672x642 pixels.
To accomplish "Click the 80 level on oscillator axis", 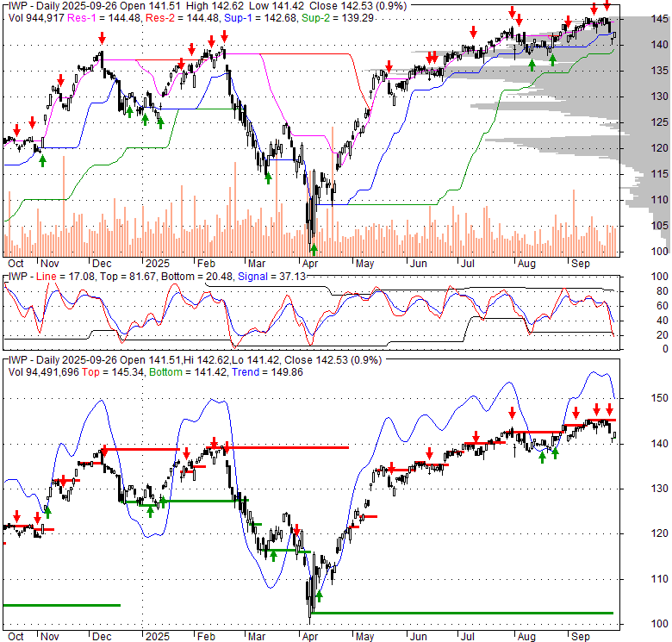I will pyautogui.click(x=663, y=291).
